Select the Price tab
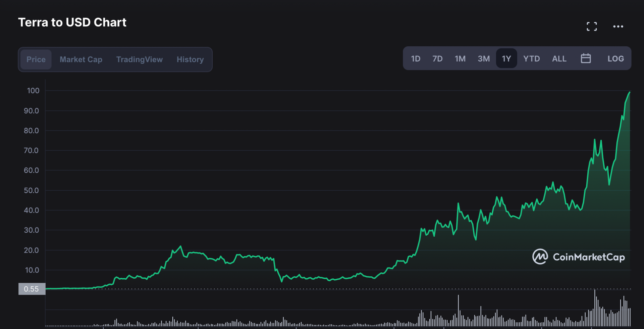The height and width of the screenshot is (329, 644). coord(36,59)
